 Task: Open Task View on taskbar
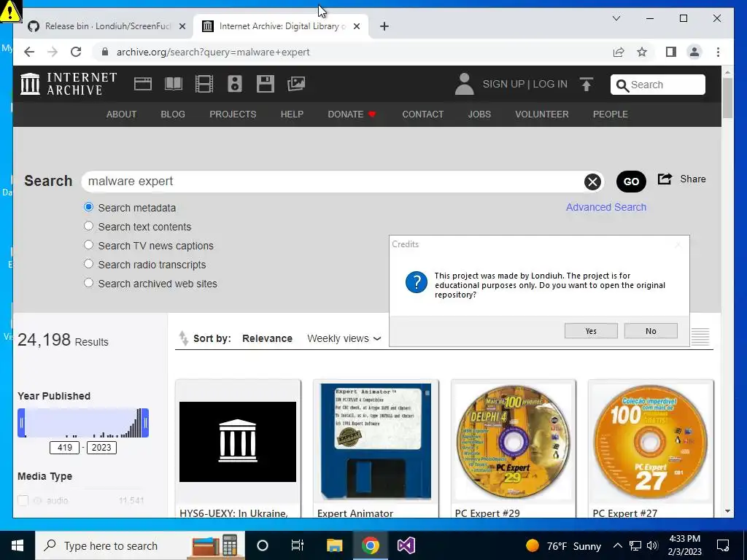coord(298,545)
